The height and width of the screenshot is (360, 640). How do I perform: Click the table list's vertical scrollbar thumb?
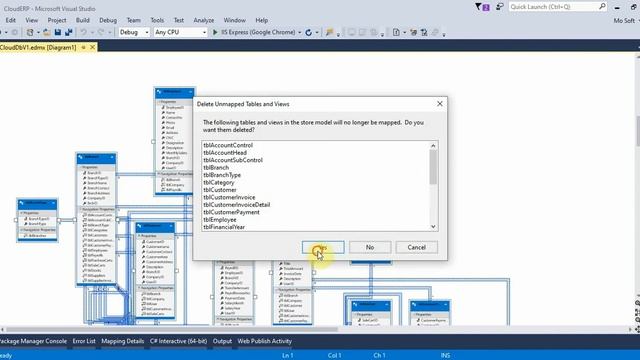point(433,167)
